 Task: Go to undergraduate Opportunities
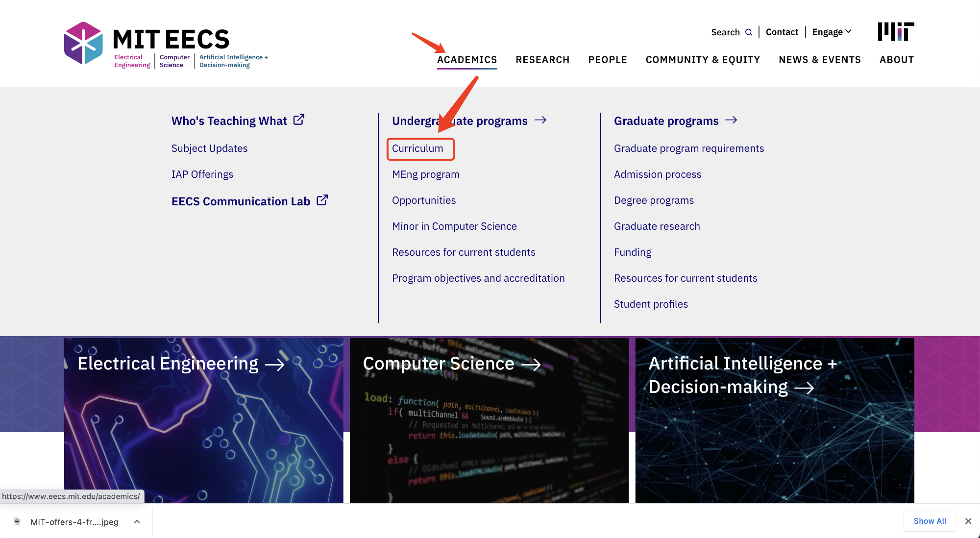(x=424, y=200)
